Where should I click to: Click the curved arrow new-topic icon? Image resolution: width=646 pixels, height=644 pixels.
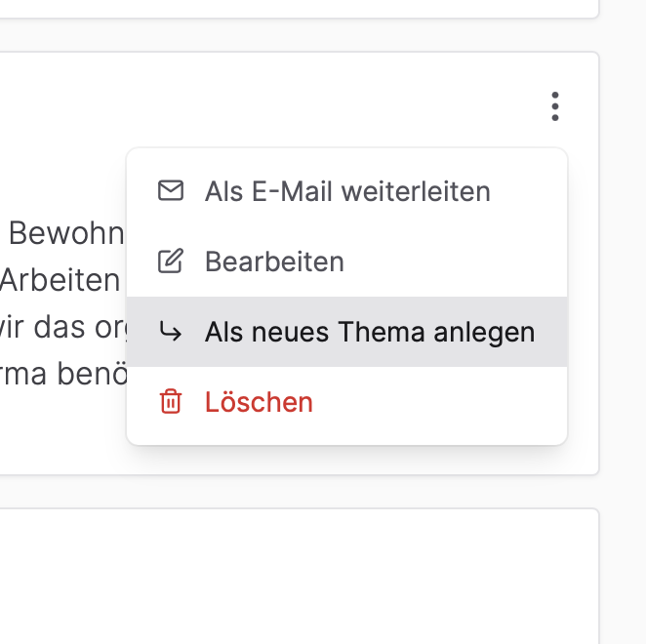pyautogui.click(x=171, y=332)
